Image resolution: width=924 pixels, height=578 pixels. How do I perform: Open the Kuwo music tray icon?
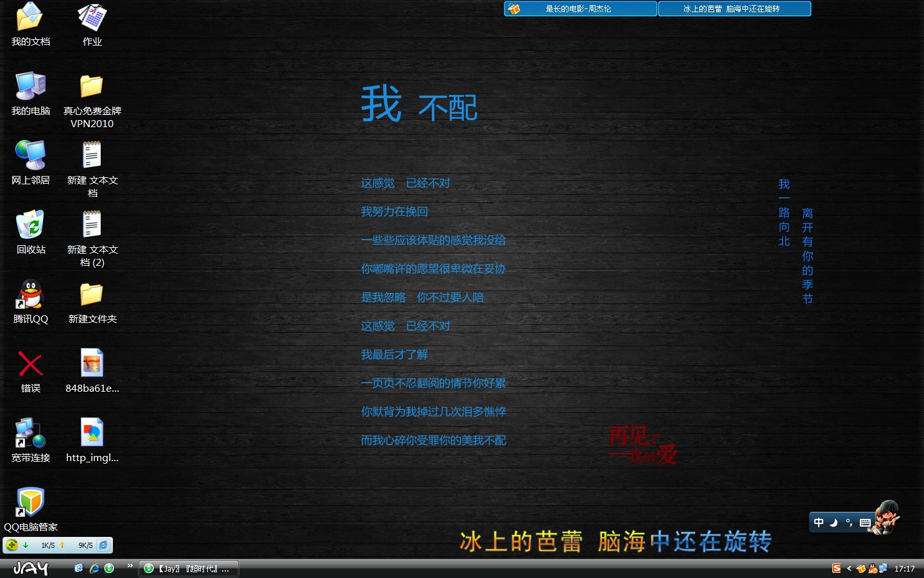point(861,568)
